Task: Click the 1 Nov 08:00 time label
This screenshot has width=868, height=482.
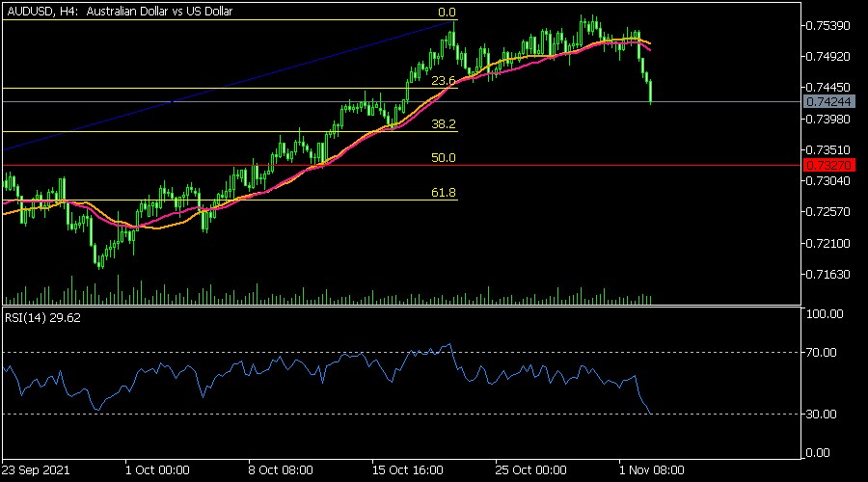Action: [652, 470]
